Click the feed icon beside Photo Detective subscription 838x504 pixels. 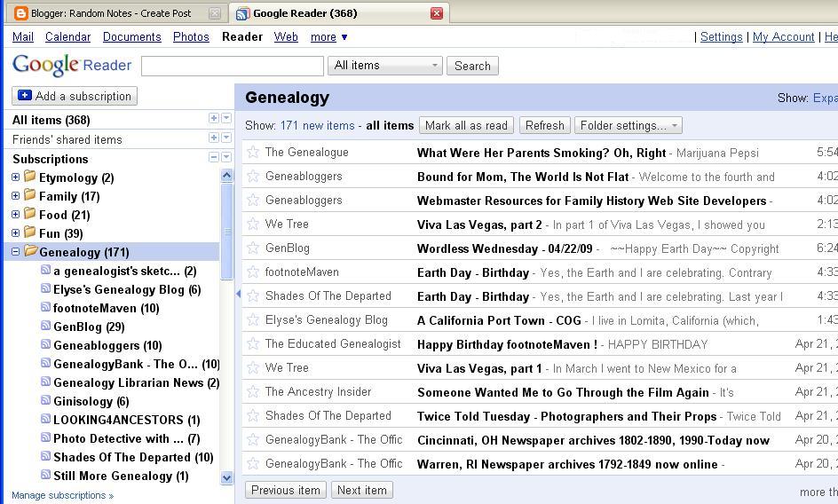46,437
